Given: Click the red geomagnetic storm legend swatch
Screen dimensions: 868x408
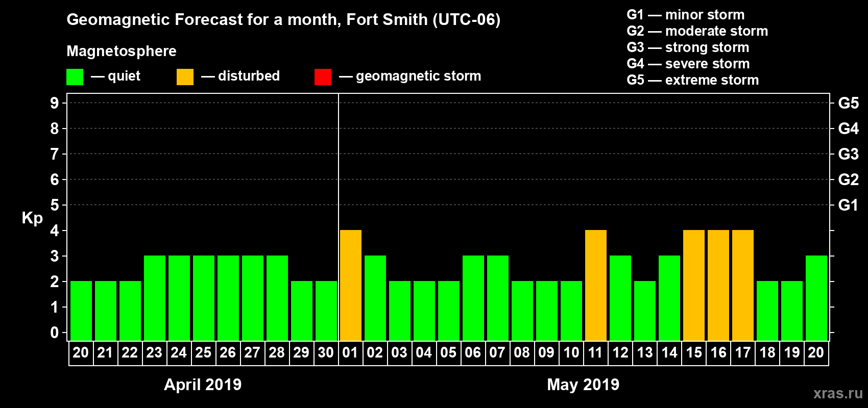Looking at the screenshot, I should pos(323,77).
